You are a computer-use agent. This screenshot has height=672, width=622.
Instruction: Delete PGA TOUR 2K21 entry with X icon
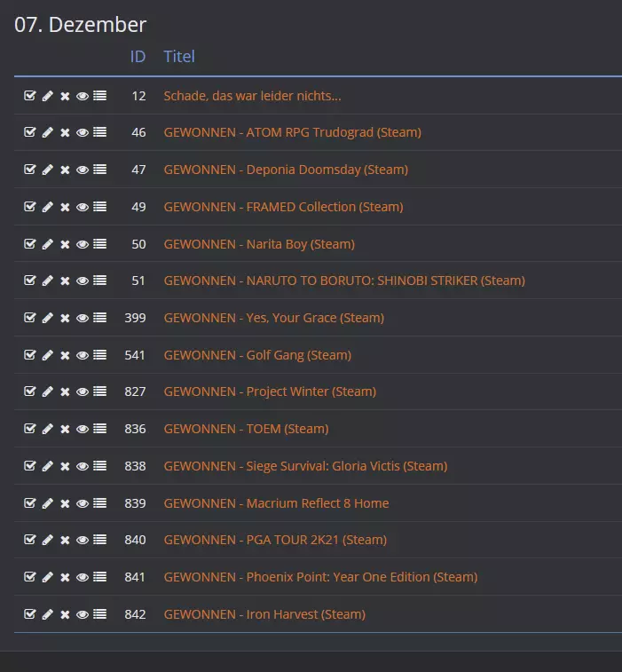pyautogui.click(x=65, y=540)
